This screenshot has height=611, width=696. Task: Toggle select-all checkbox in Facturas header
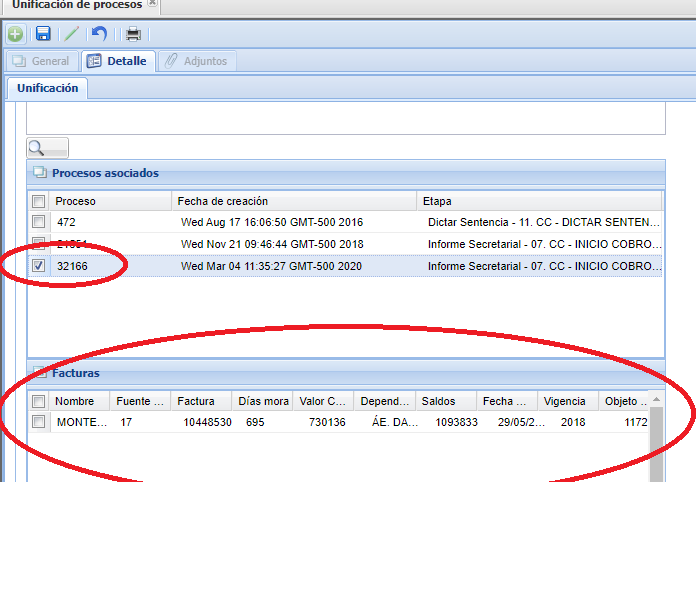[38, 401]
